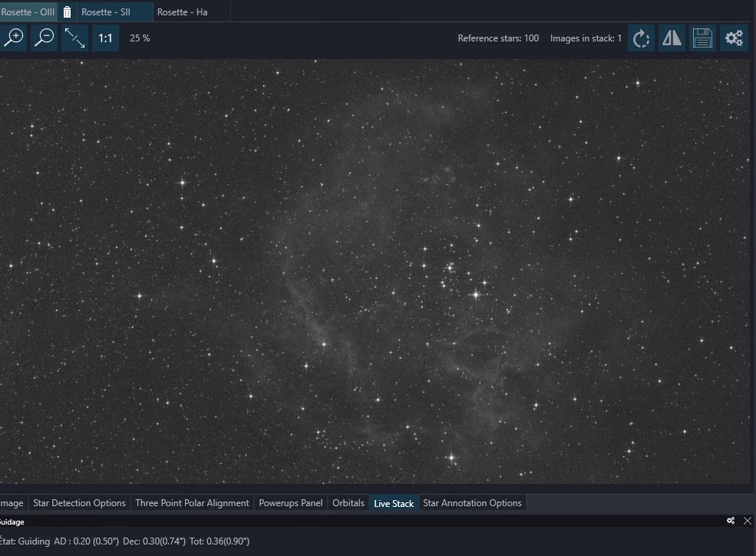The image size is (756, 556).
Task: Open the Orbitals tab
Action: pyautogui.click(x=348, y=503)
